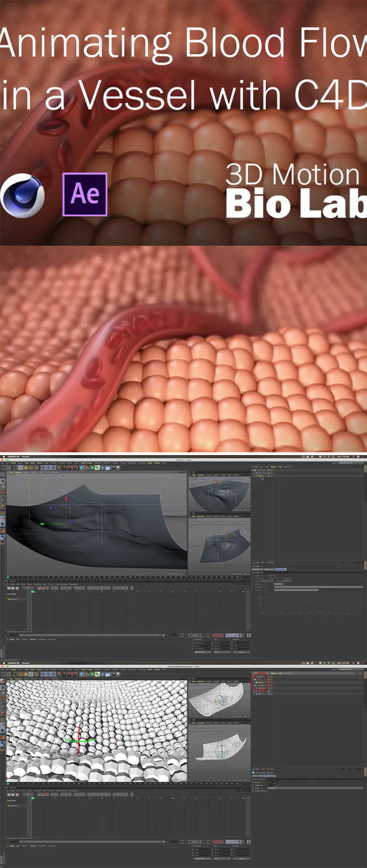Select the Scale tool in upper Cinema 4D toolbar

(x=25, y=467)
